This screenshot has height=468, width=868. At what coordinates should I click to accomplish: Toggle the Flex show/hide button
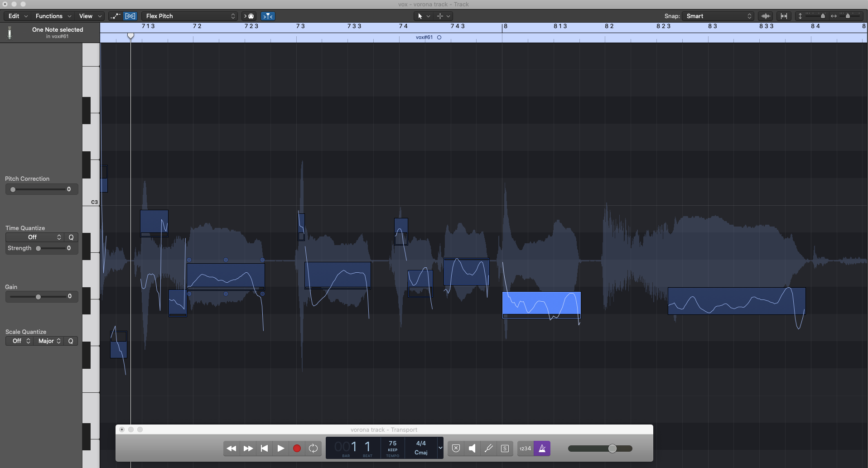click(130, 16)
